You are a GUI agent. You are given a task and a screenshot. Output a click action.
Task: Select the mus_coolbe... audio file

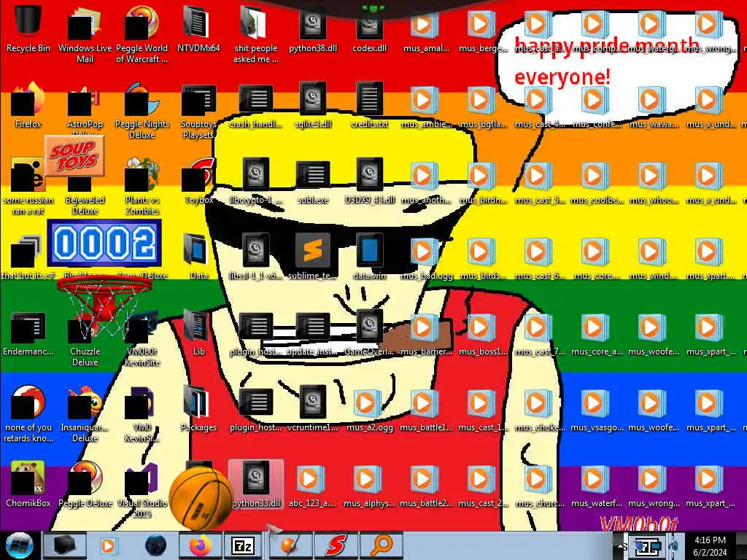pos(597,181)
